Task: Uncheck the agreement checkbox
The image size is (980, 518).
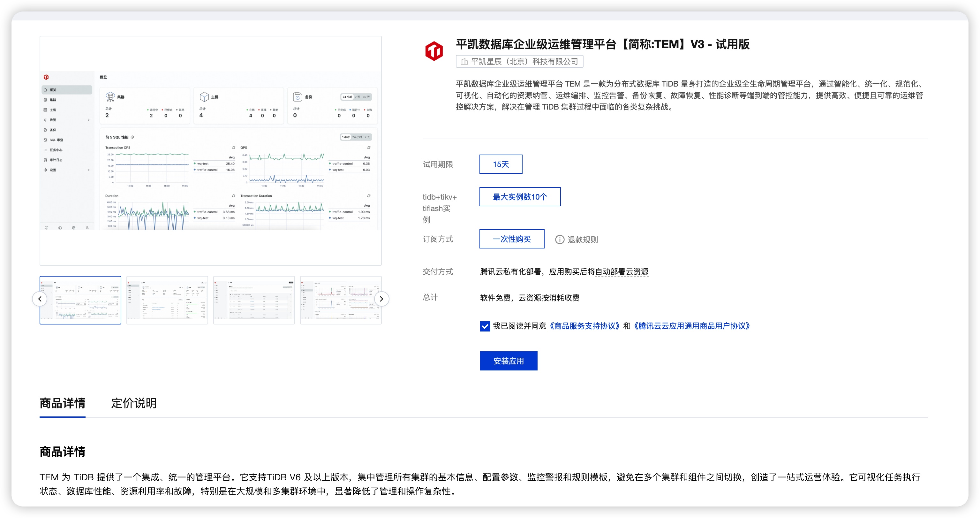Action: pos(485,326)
